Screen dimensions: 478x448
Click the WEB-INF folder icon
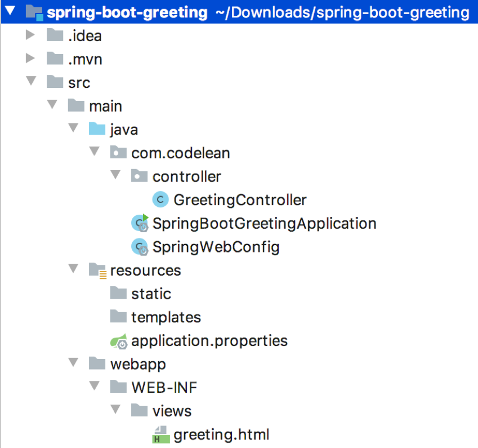[x=118, y=387]
